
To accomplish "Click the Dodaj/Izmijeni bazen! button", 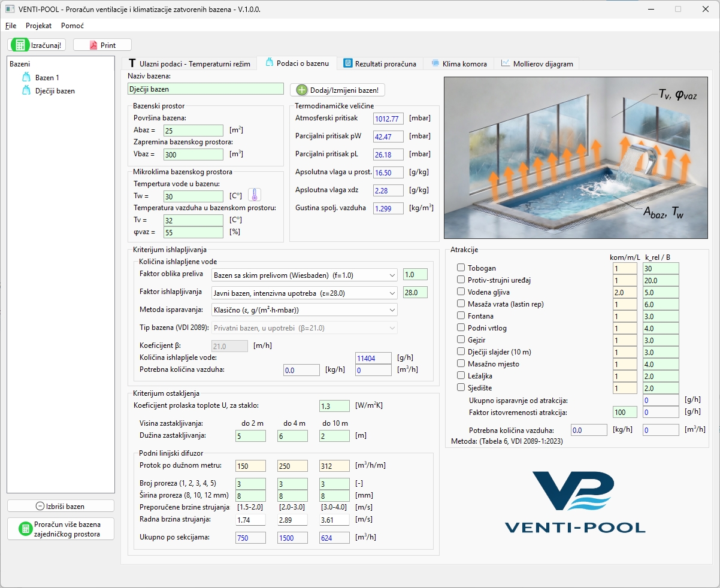I will pyautogui.click(x=338, y=90).
